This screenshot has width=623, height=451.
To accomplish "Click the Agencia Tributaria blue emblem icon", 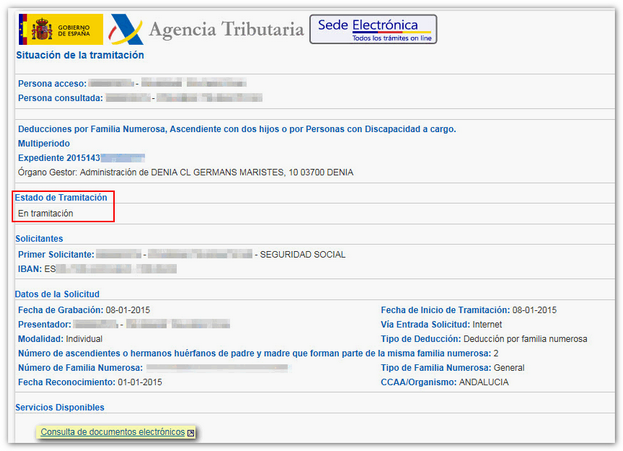I will point(124,29).
